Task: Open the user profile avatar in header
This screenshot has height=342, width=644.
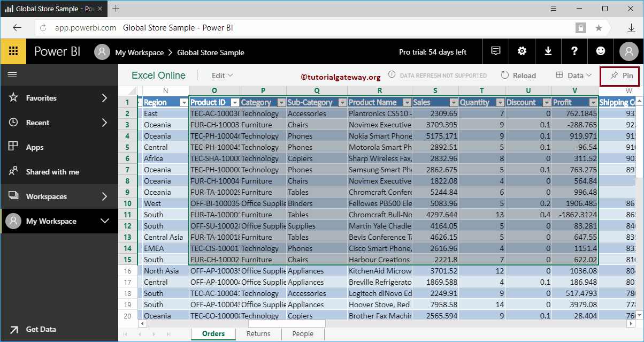Action: point(629,51)
